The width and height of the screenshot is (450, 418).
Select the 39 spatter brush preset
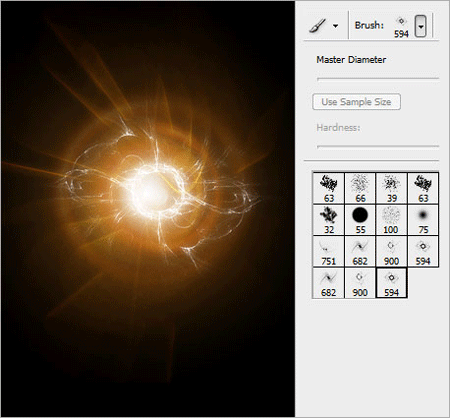click(x=391, y=188)
